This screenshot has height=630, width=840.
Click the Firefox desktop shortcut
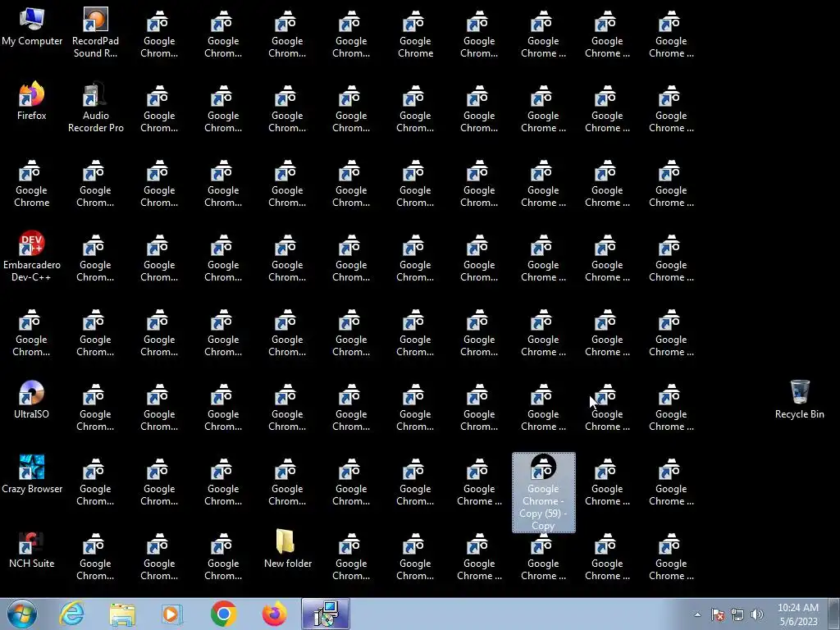pos(32,101)
